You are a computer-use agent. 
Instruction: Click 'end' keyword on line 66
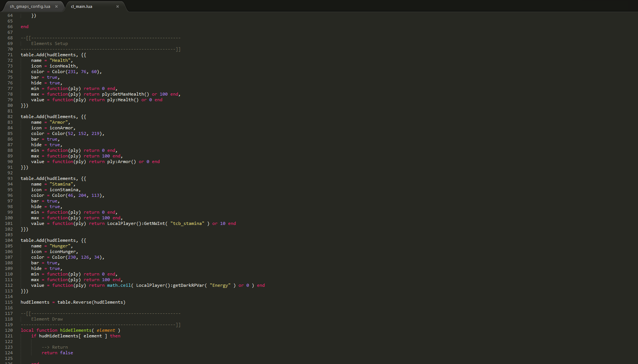click(24, 27)
